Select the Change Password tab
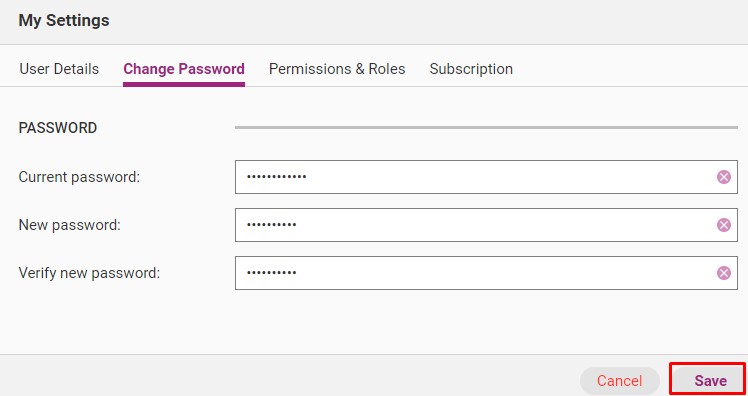Viewport: 748px width, 396px height. [184, 69]
